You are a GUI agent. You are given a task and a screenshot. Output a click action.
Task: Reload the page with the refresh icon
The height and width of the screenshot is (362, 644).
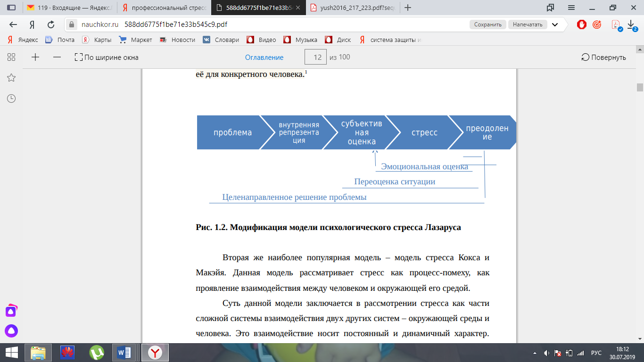[x=51, y=25]
